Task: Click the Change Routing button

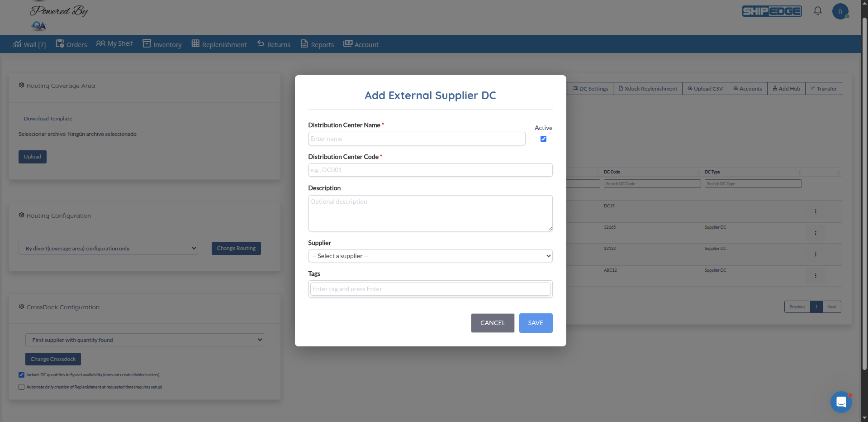Action: [x=236, y=248]
